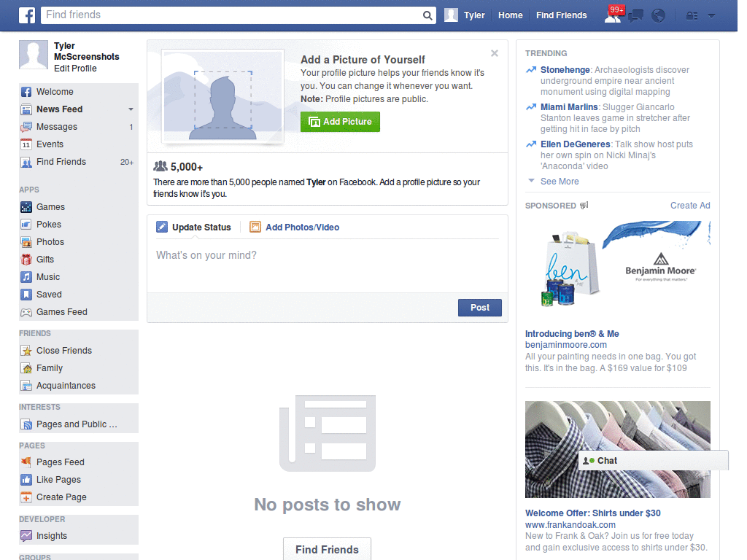
Task: Click the Acquaintances list icon
Action: tap(26, 386)
